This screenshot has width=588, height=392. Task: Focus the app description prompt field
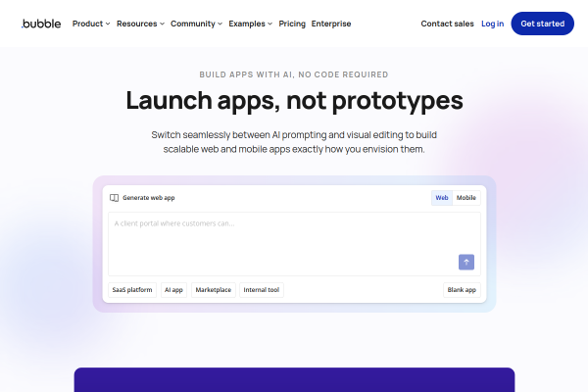pos(294,244)
